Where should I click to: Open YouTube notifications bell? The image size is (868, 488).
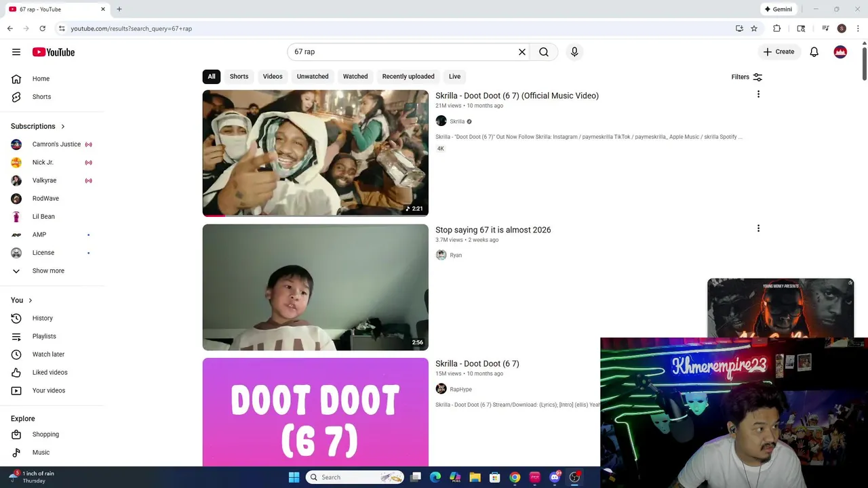[x=814, y=52]
